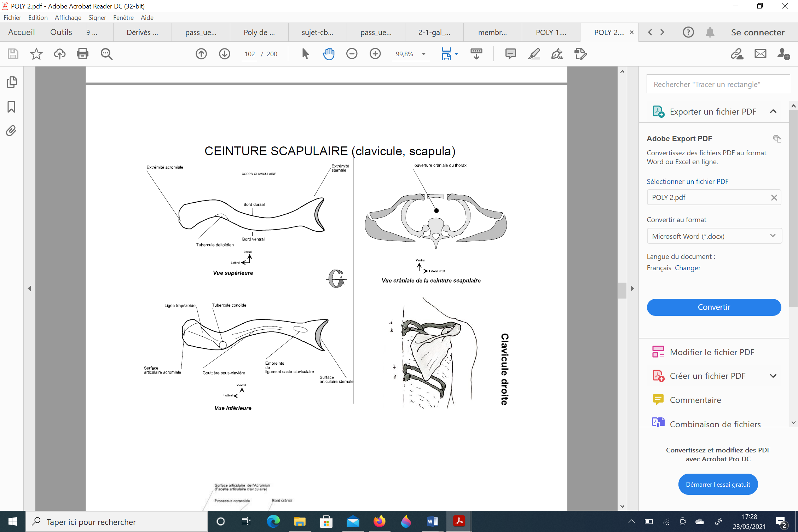The image size is (798, 532).
Task: Collapse Exporter un fichier PDF section
Action: pos(773,111)
